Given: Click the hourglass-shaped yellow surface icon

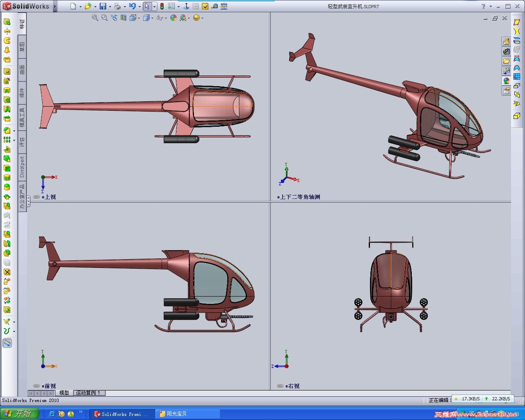Looking at the screenshot, I should (517, 31).
